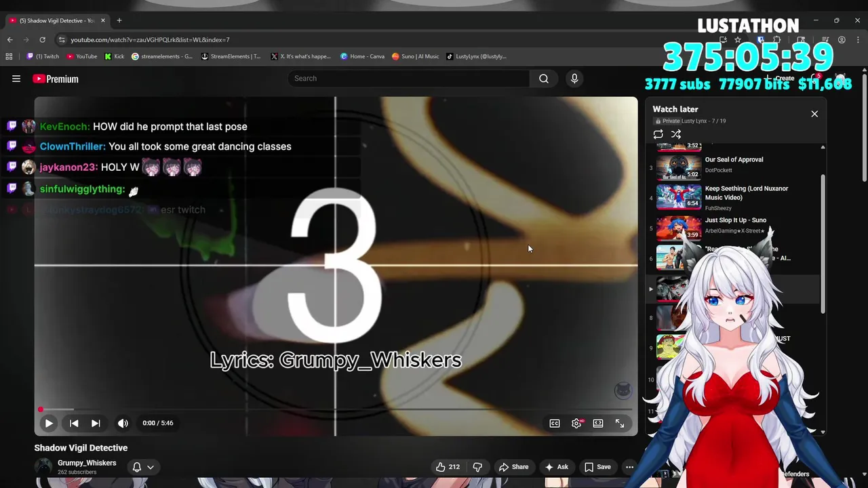Open the Chrome apps grid shortcut

click(9, 56)
